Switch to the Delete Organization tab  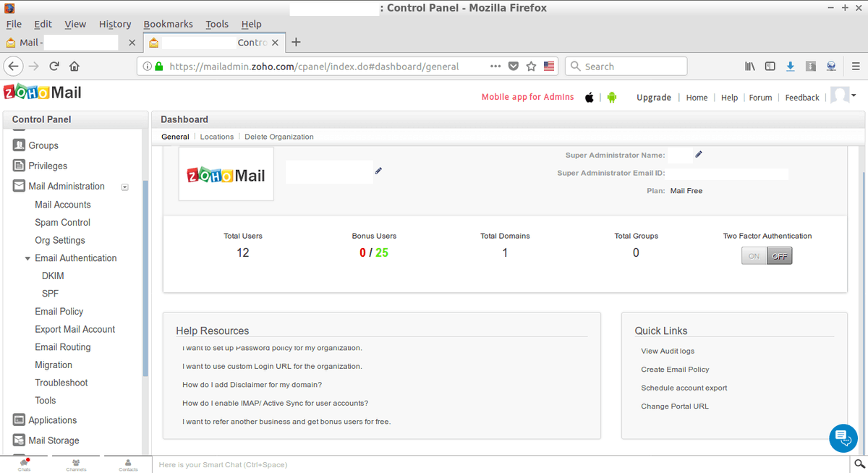279,137
